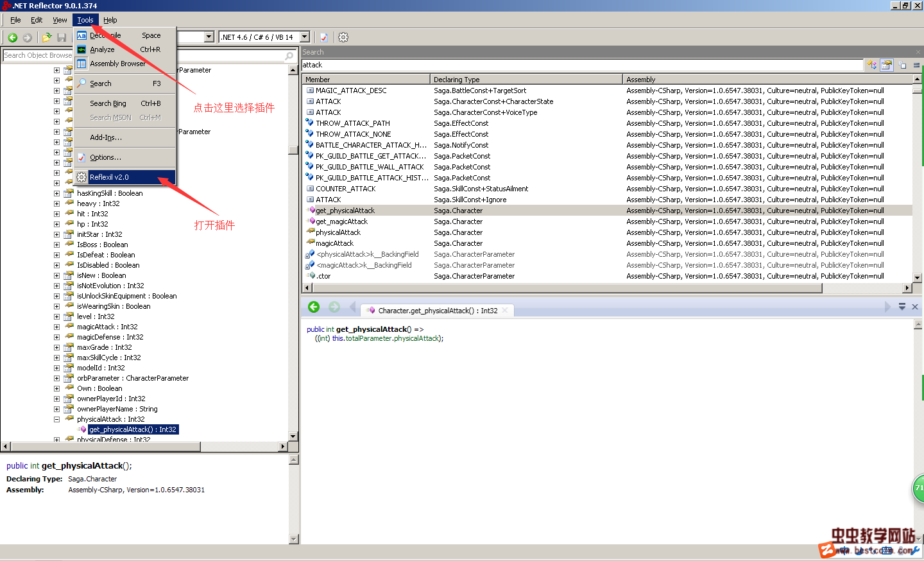Click the green Back arrow in main toolbar

click(x=12, y=38)
